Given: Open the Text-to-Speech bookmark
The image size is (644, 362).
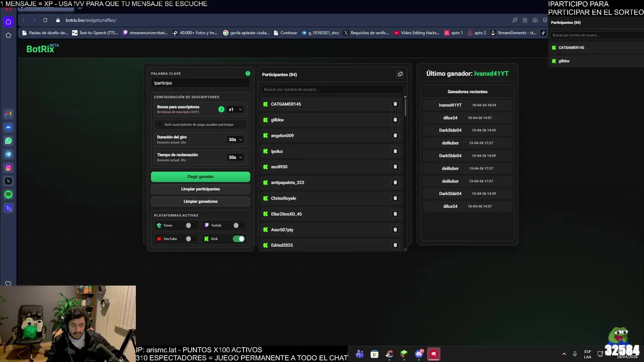Looking at the screenshot, I should tap(94, 33).
